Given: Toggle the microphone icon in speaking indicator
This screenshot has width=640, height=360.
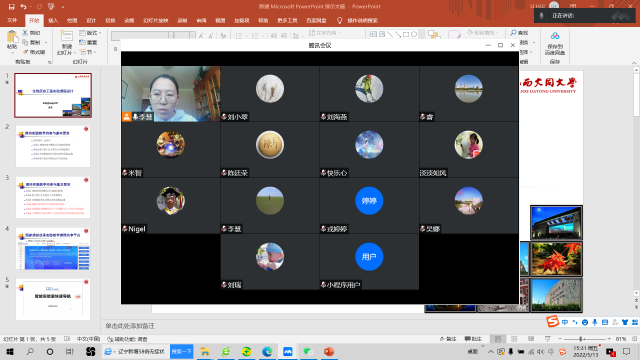Looking at the screenshot, I should pos(541,16).
